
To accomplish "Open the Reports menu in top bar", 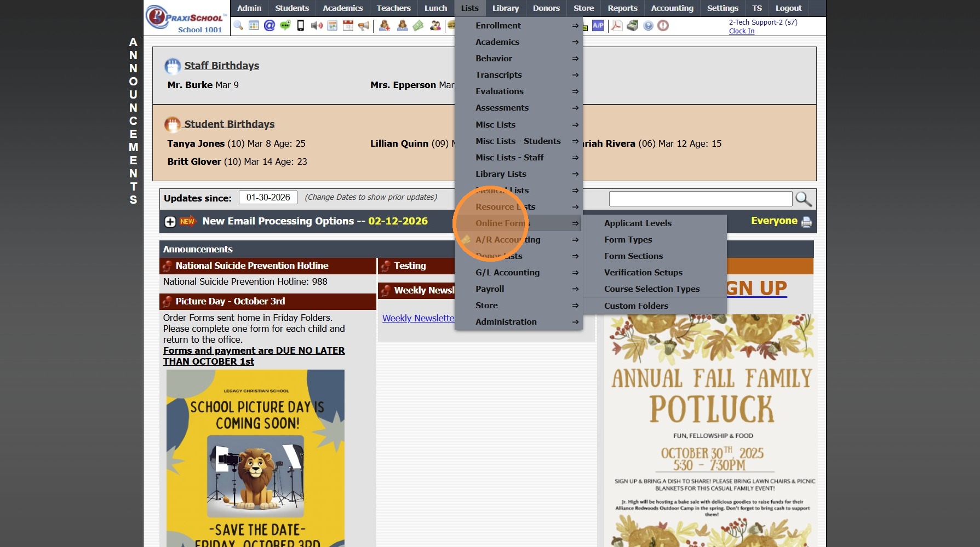I will coord(622,8).
